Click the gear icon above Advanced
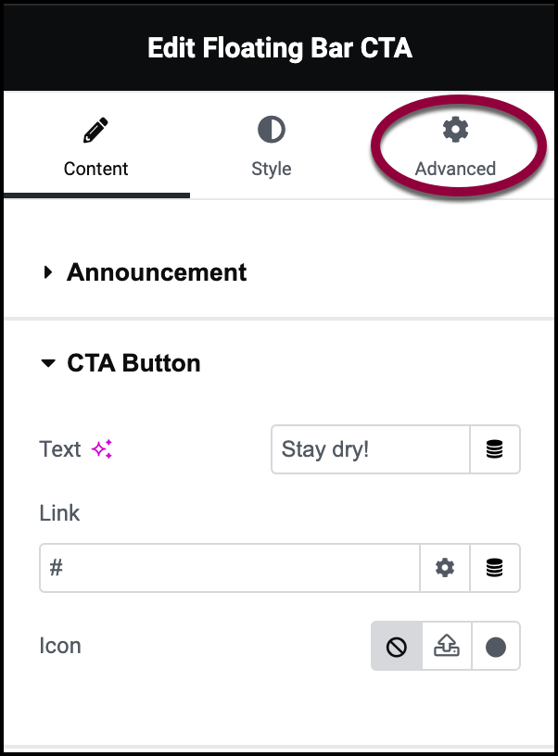This screenshot has height=756, width=558. (455, 130)
